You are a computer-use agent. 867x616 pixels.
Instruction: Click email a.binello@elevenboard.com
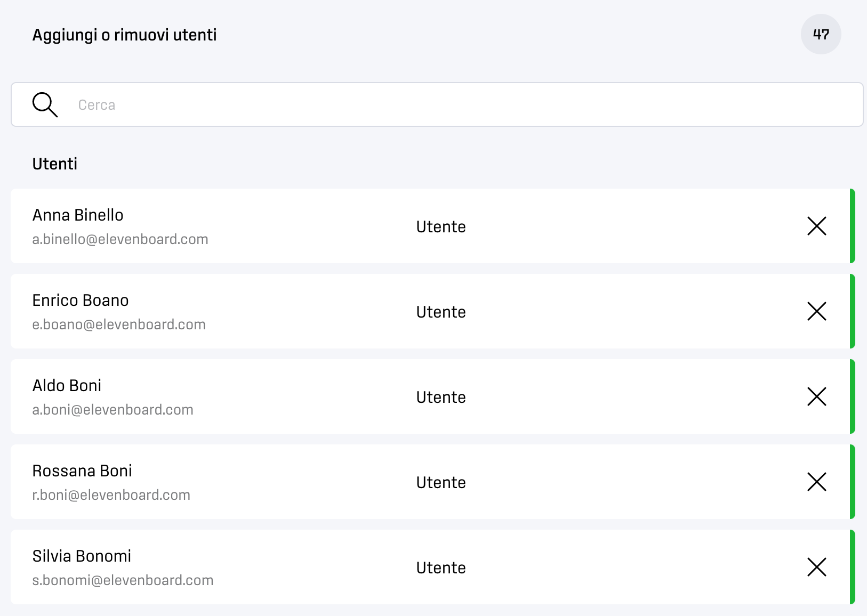tap(120, 239)
